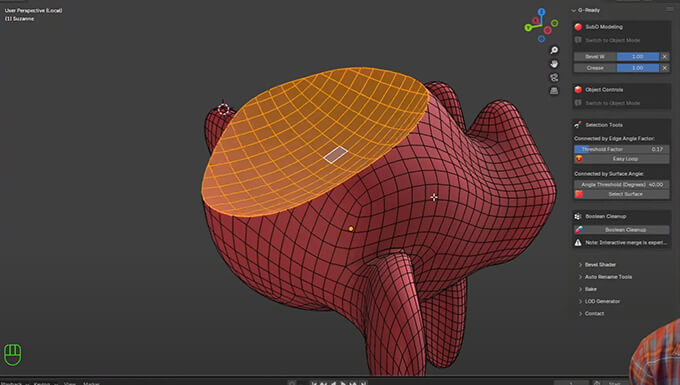Viewport: 680px width, 385px height.
Task: Click the zoom magnifier viewport icon
Action: click(x=554, y=50)
